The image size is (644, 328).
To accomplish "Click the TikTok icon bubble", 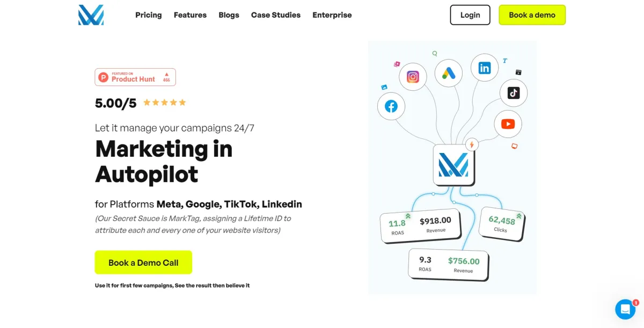I will click(514, 93).
